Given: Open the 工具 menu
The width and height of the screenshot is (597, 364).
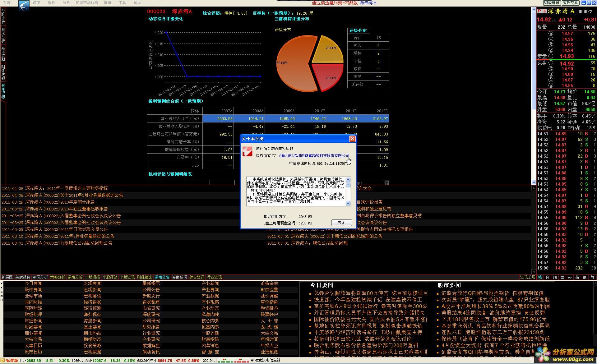Looking at the screenshot, I should click(122, 2).
